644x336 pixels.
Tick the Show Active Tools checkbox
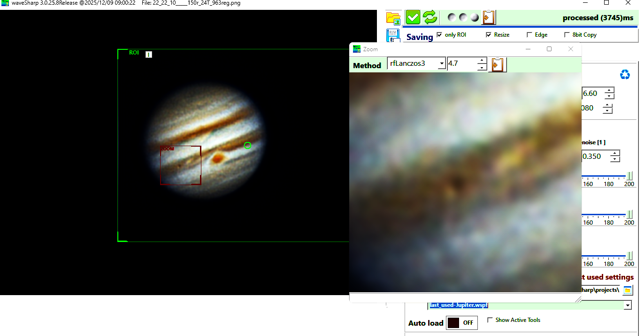point(490,320)
